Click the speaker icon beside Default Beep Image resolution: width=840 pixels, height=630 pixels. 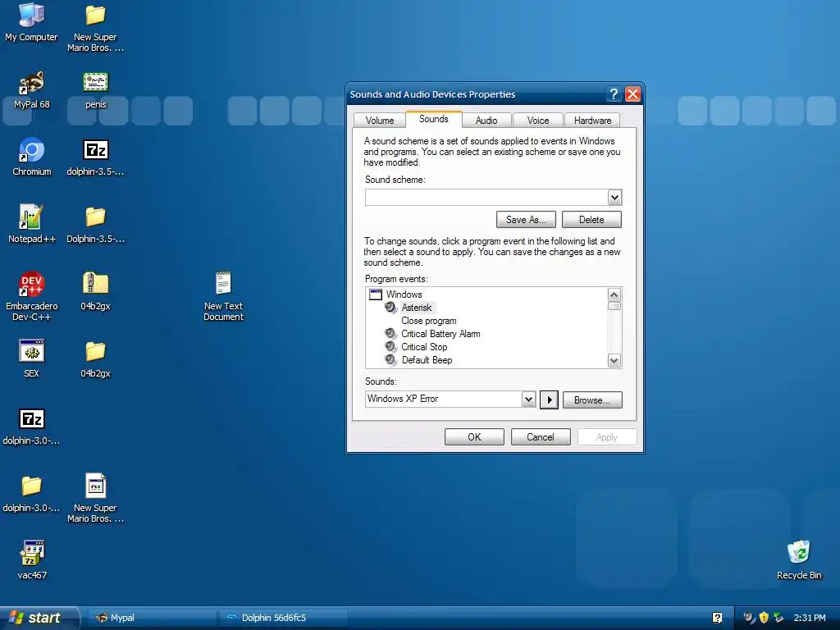point(391,360)
